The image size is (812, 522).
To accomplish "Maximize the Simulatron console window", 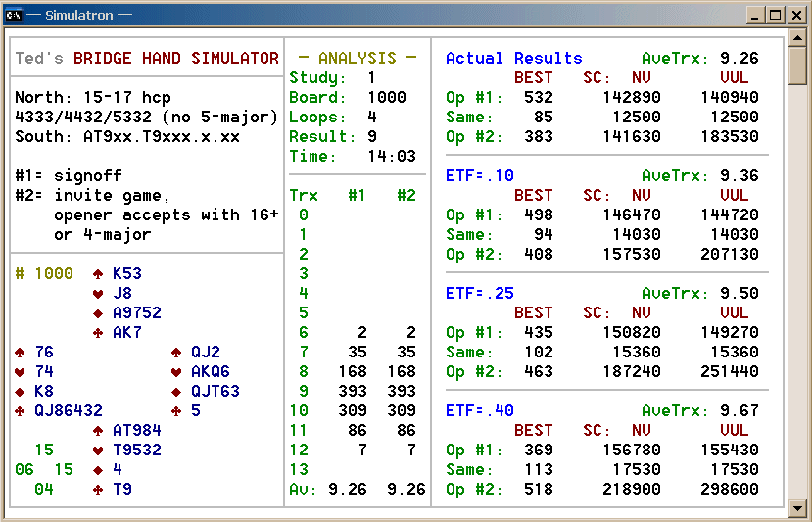I will tap(775, 15).
